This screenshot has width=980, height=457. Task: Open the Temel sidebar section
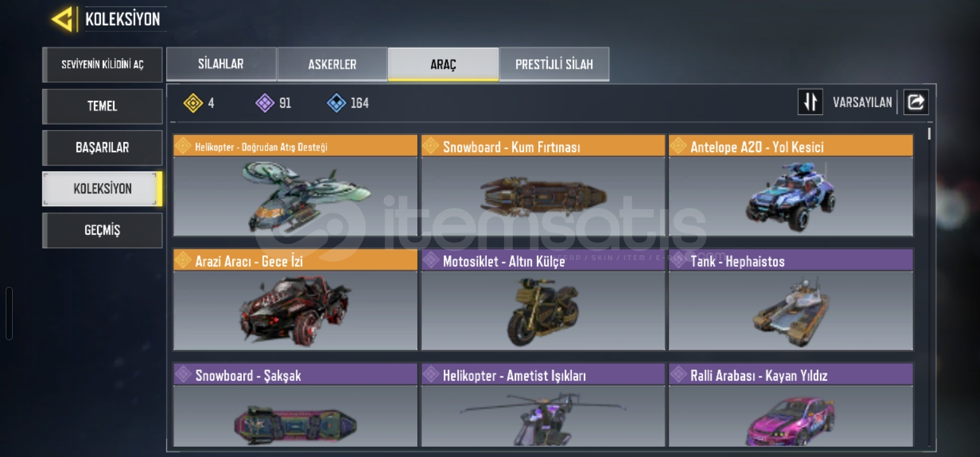(102, 106)
